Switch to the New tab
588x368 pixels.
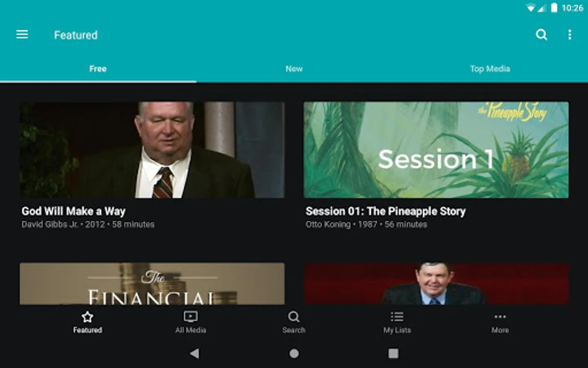pos(294,69)
